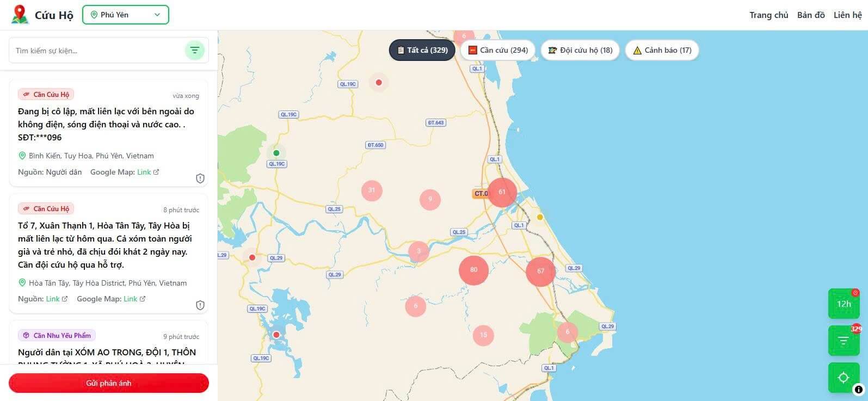The width and height of the screenshot is (868, 401).
Task: Select the green marker near QL.19C
Action: coord(276,153)
